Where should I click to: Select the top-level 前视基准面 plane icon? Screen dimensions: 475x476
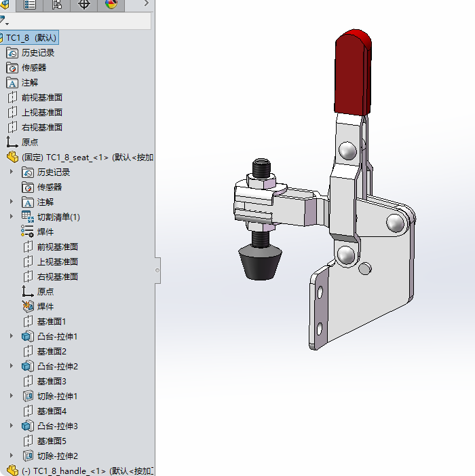pyautogui.click(x=12, y=98)
